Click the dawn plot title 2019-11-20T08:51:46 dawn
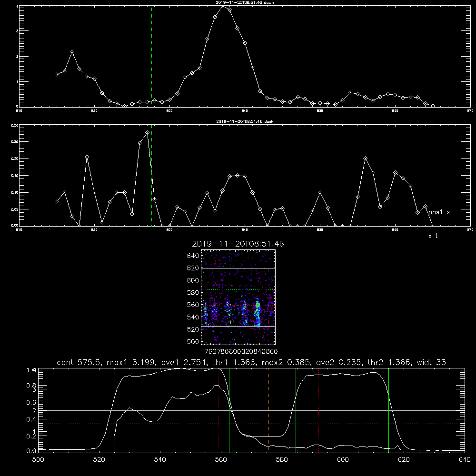The width and height of the screenshot is (476, 476). (245, 2)
